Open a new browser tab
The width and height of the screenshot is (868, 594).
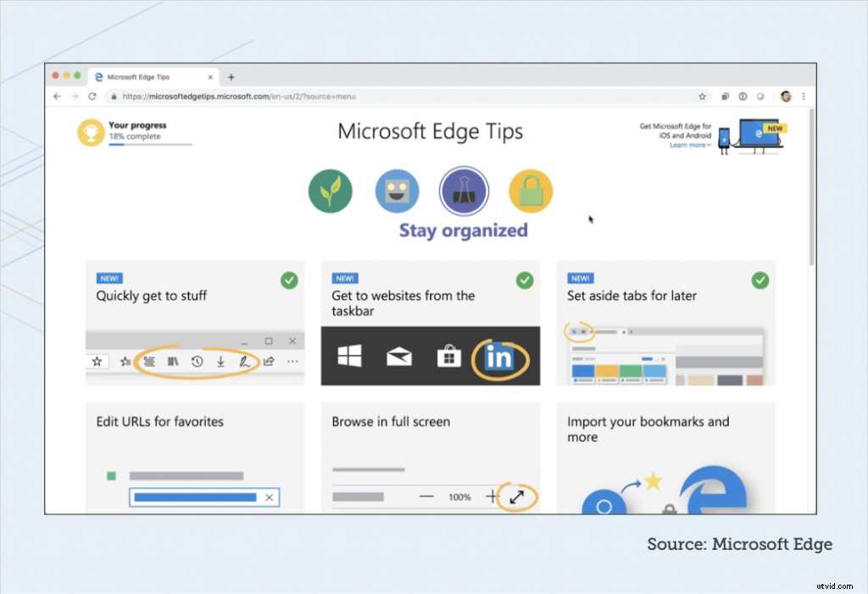231,75
